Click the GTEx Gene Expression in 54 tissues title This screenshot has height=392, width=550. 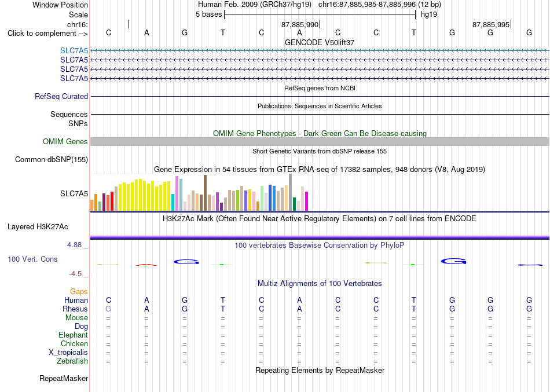[320, 170]
